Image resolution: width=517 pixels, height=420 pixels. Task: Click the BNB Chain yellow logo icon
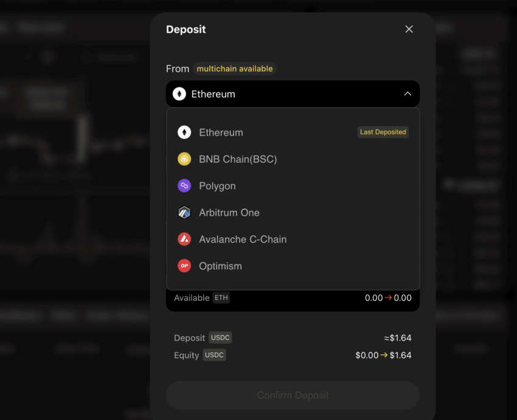click(184, 159)
